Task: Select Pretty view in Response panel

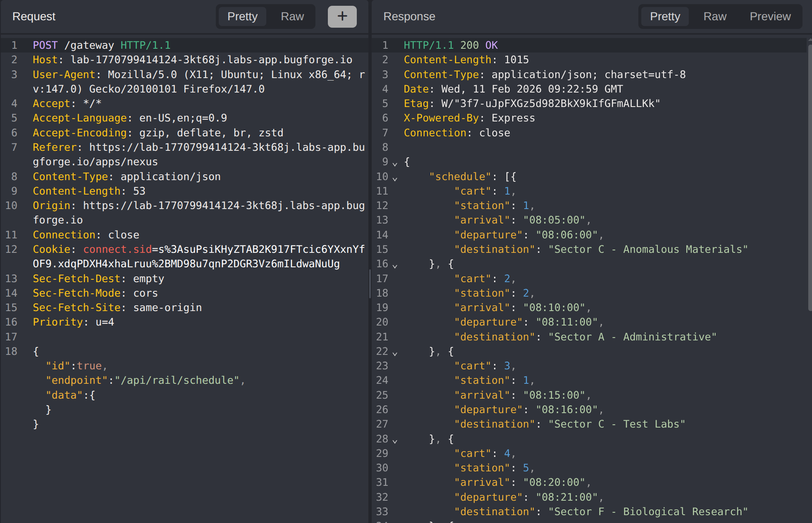Action: (x=664, y=17)
